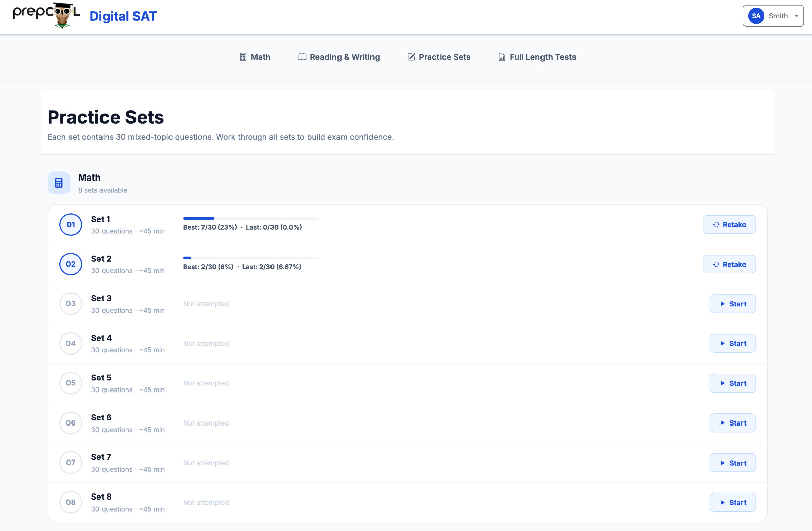Click 'Last: 2/30 (6.67%)' score text
This screenshot has height=531, width=812.
[x=272, y=267]
